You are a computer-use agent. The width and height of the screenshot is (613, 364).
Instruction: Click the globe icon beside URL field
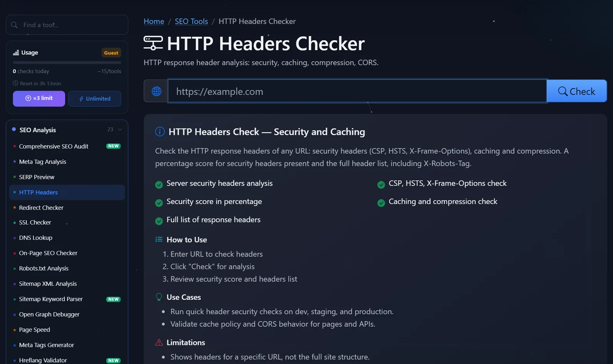(156, 91)
